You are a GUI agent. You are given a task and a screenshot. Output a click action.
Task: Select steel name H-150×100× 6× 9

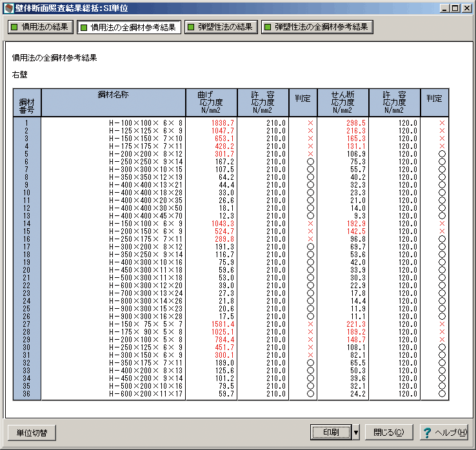click(146, 224)
